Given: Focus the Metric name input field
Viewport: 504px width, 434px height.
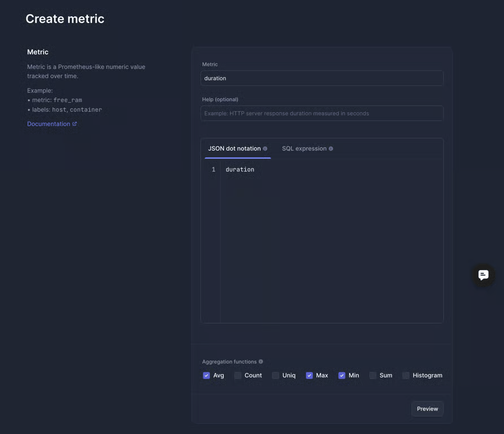Looking at the screenshot, I should coord(322,78).
